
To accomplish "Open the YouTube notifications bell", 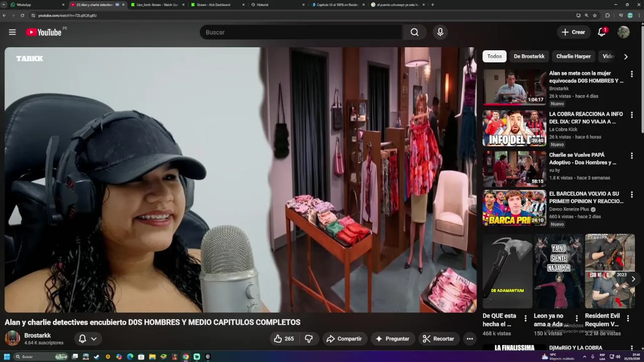I will point(602,32).
